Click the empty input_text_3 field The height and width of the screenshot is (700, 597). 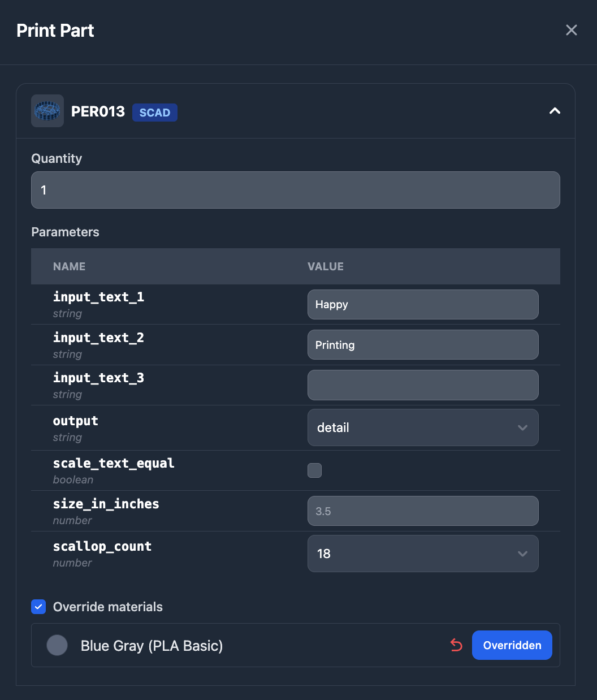423,385
